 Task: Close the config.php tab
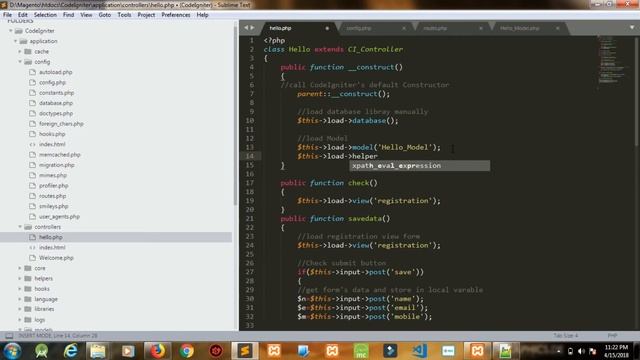[404, 28]
